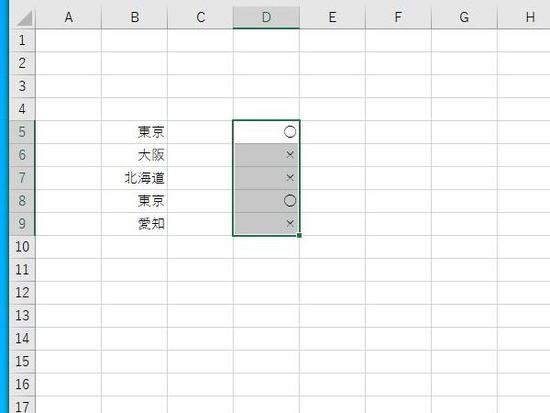This screenshot has width=550, height=413.
Task: Click the fill handle below D9
Action: [299, 235]
